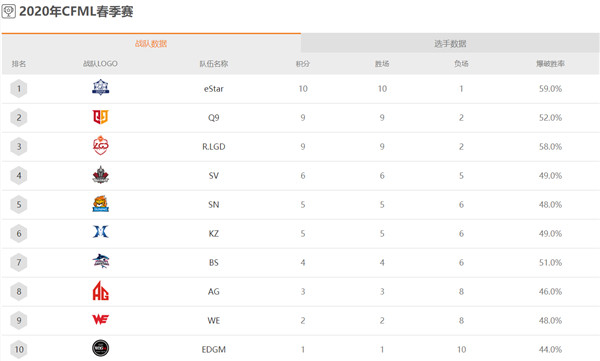Click the EDGM round black logo
This screenshot has width=600, height=361.
click(101, 348)
